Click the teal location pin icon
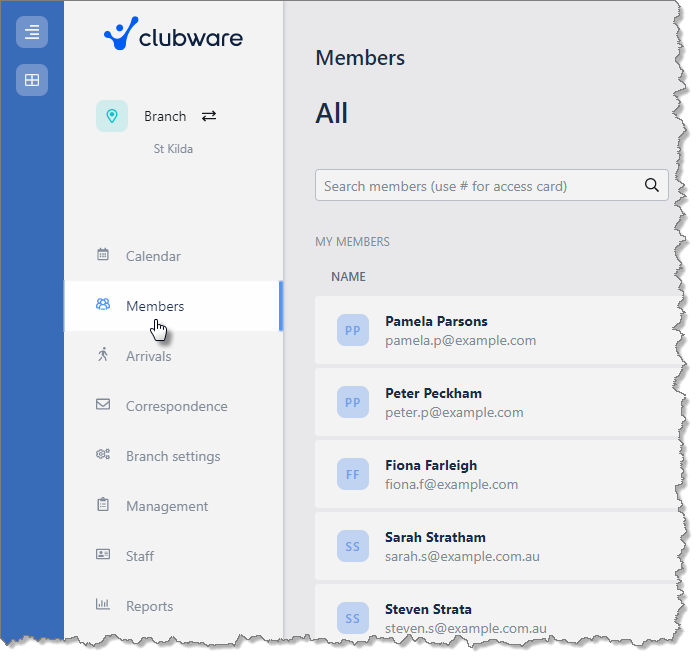This screenshot has width=700, height=660. tap(112, 116)
